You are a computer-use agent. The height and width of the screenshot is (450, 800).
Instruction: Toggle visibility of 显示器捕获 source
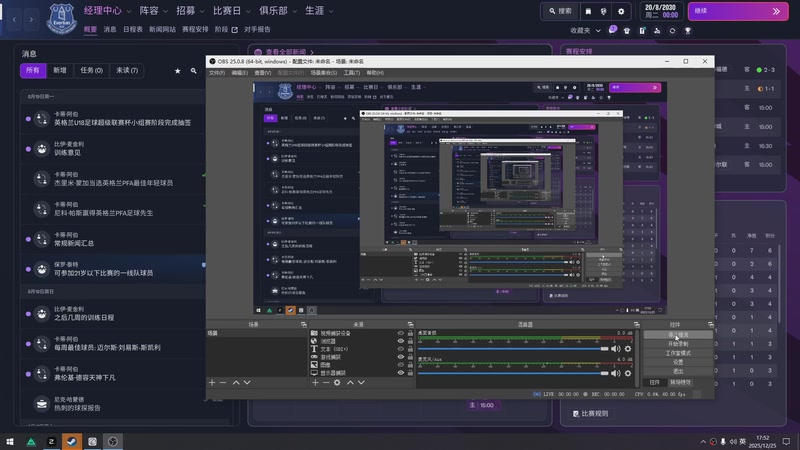coord(401,372)
